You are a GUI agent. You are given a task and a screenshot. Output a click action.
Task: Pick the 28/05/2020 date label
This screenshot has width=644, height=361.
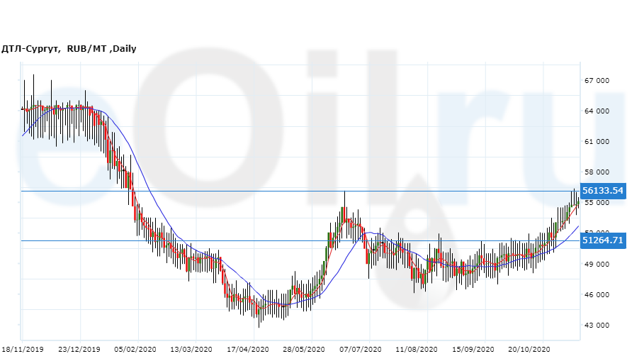(x=303, y=350)
